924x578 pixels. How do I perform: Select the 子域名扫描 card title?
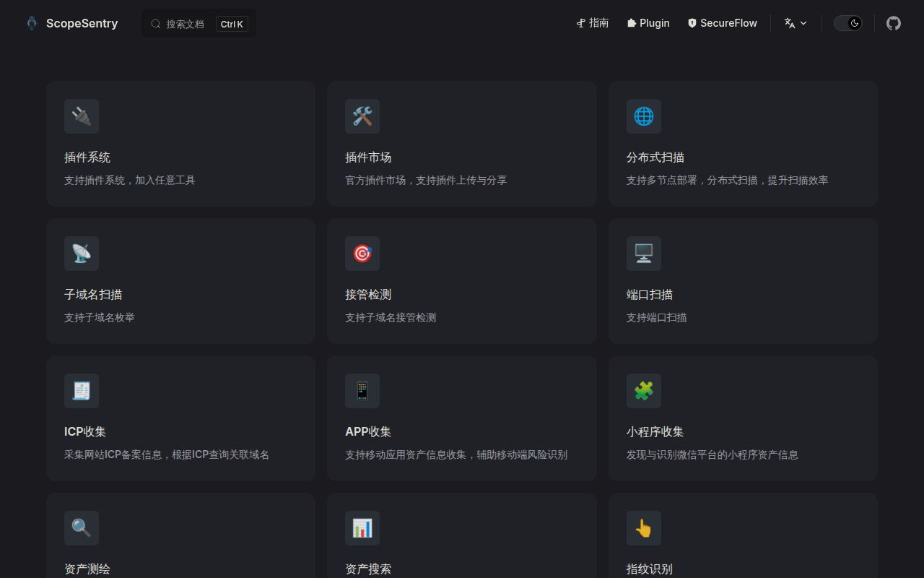click(x=93, y=295)
